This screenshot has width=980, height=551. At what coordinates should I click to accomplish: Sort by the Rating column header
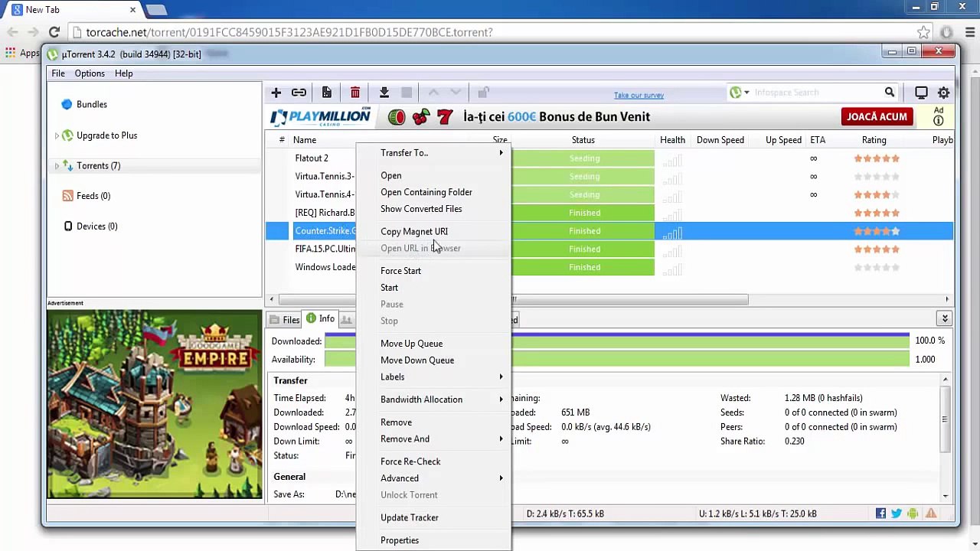click(x=874, y=140)
